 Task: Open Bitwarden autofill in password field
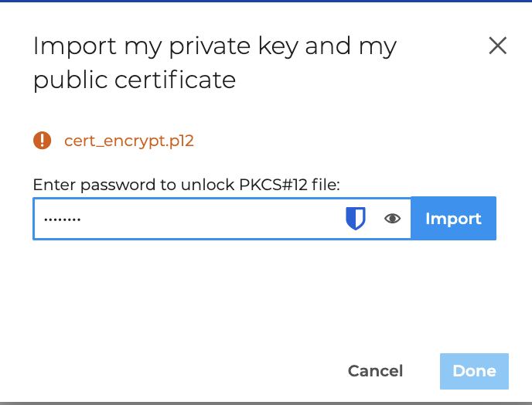click(355, 219)
